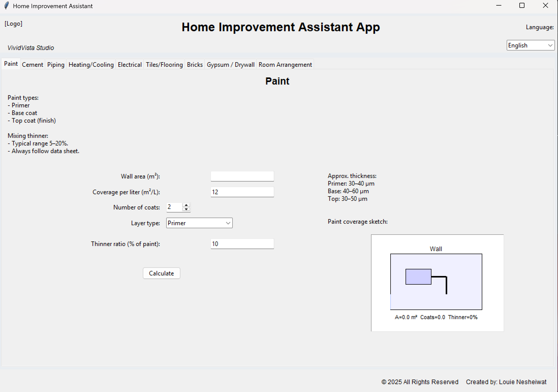Open the Gypsum / Drywall tab
This screenshot has height=392, width=558.
click(x=230, y=64)
